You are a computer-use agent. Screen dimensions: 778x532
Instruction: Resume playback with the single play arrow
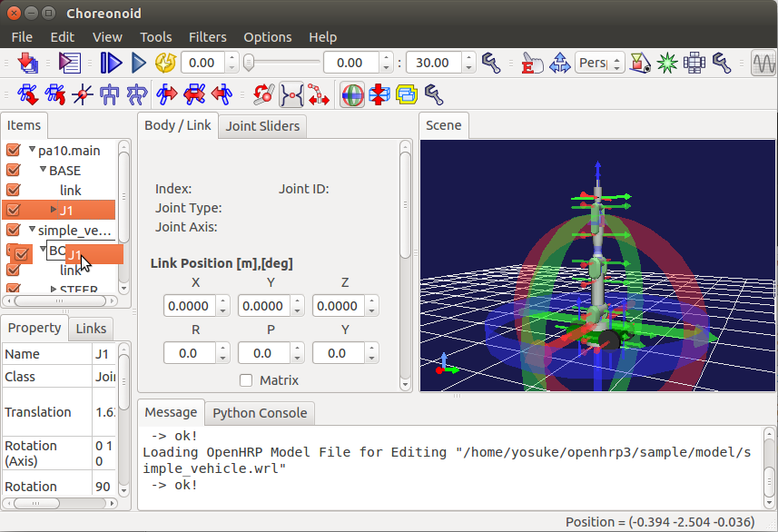[x=138, y=63]
